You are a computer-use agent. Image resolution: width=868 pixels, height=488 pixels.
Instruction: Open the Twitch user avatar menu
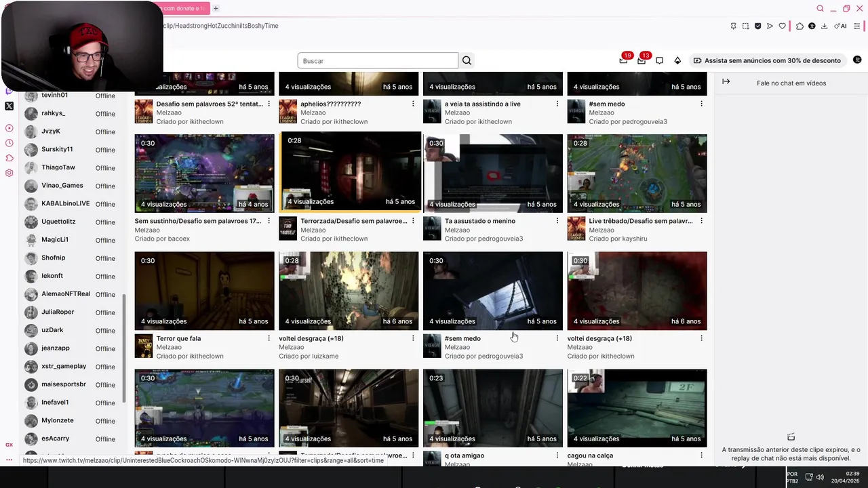tap(857, 60)
